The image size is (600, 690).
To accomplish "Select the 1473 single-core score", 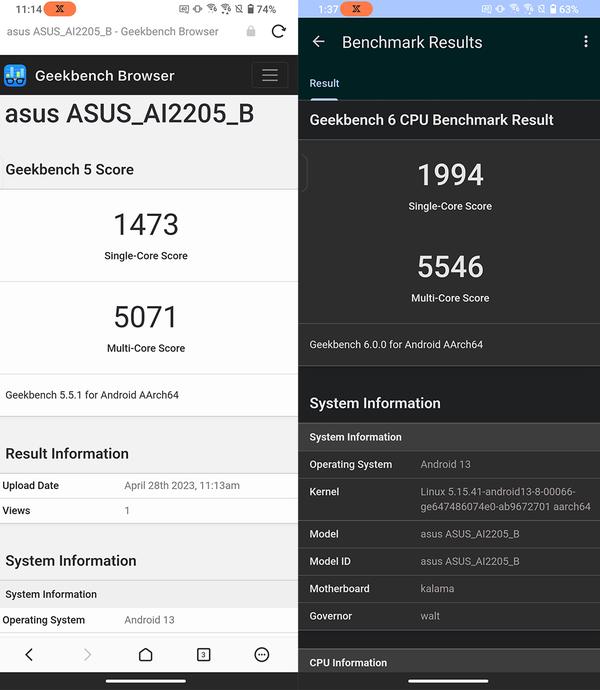I will pos(146,224).
